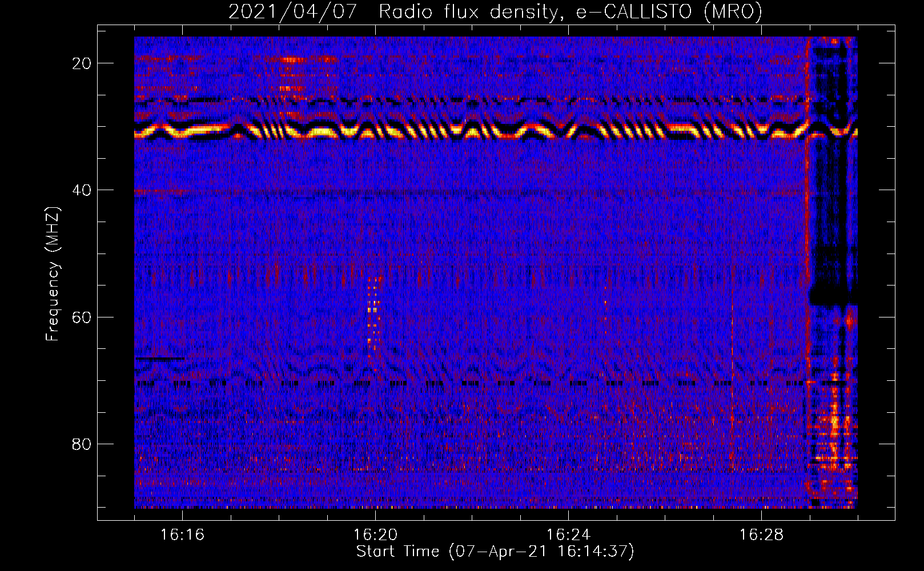
Task: Click the 16:28 time tick label
Action: pos(761,534)
